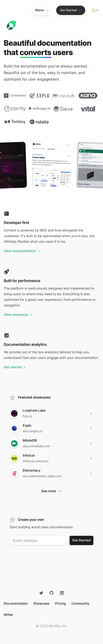Open Pricing in the footer navigation
The width and height of the screenshot is (103, 644).
(60, 603)
